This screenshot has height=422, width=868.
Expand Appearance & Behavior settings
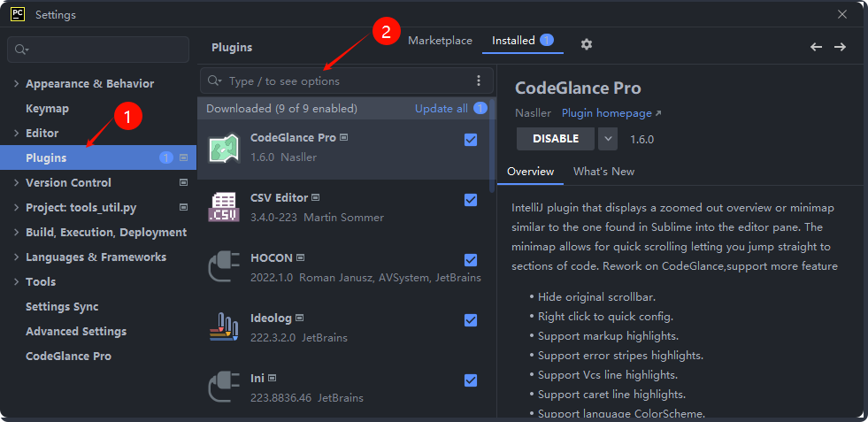16,84
